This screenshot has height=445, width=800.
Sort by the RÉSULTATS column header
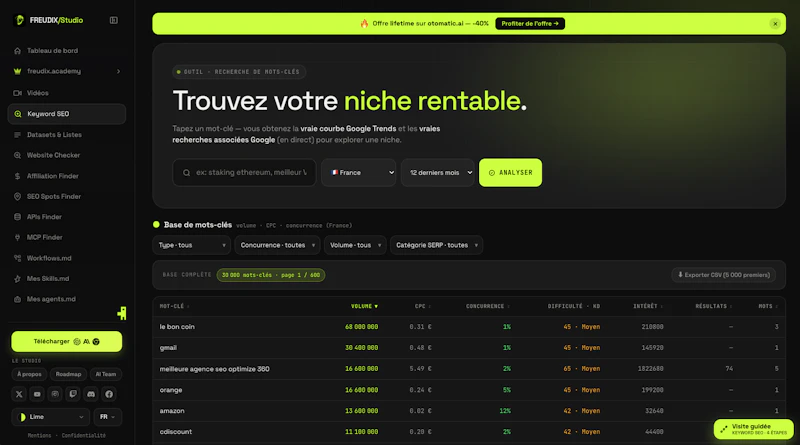pyautogui.click(x=714, y=306)
